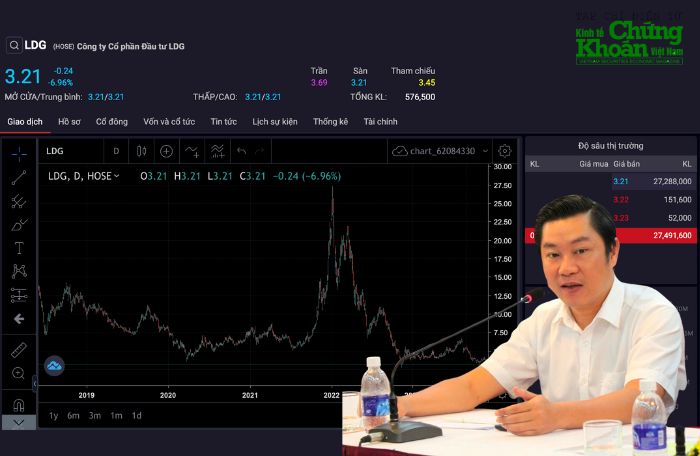Select the pitchfork drawing tool
The width and height of the screenshot is (700, 456).
point(19,201)
